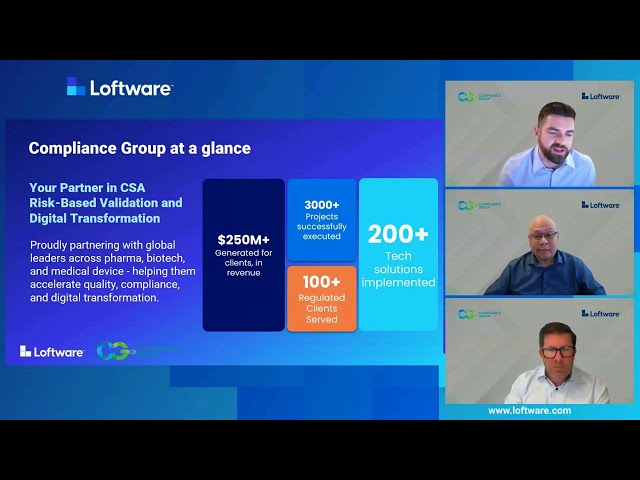640x480 pixels.
Task: Click the 3000+ Projects successfully executed card
Action: click(x=322, y=220)
